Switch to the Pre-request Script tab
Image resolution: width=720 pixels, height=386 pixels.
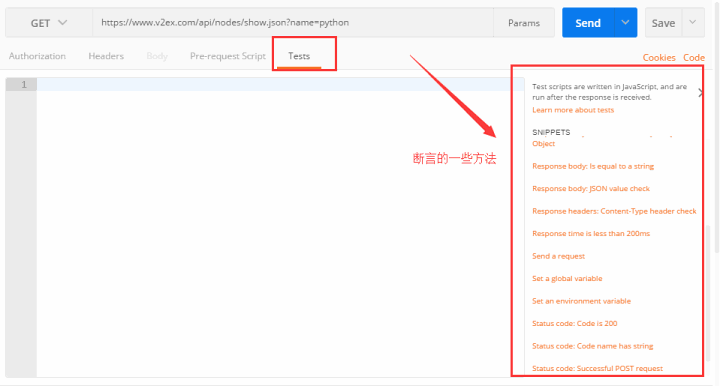pyautogui.click(x=228, y=56)
